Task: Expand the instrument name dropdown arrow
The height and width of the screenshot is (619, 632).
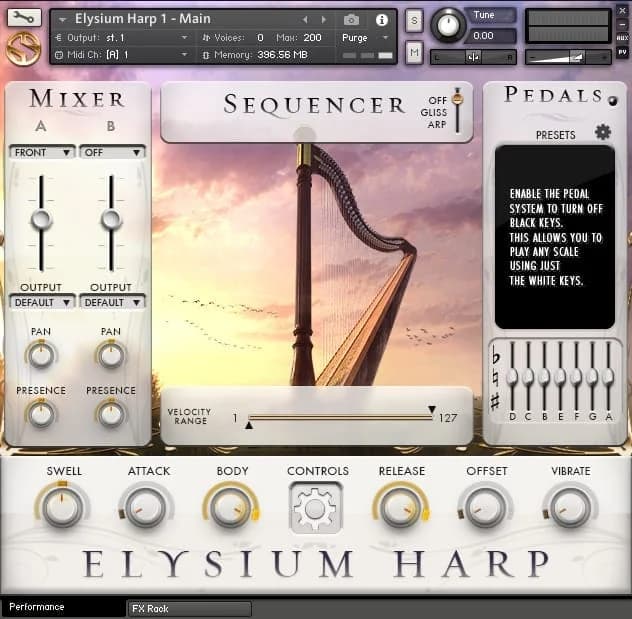Action: pos(62,19)
